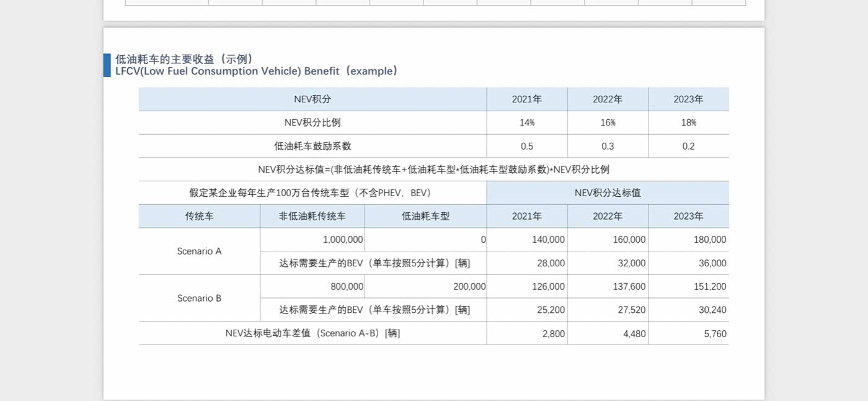Click 2022年 header in the top table row
The height and width of the screenshot is (401, 868).
coord(608,99)
